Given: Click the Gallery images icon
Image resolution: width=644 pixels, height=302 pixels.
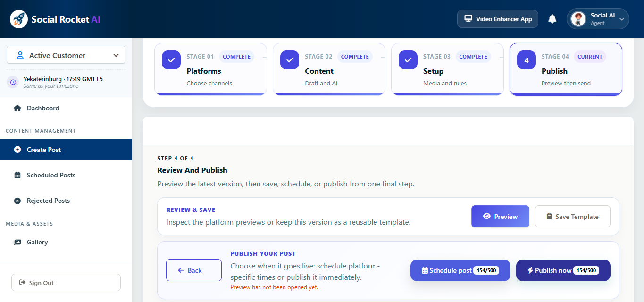Looking at the screenshot, I should point(17,242).
